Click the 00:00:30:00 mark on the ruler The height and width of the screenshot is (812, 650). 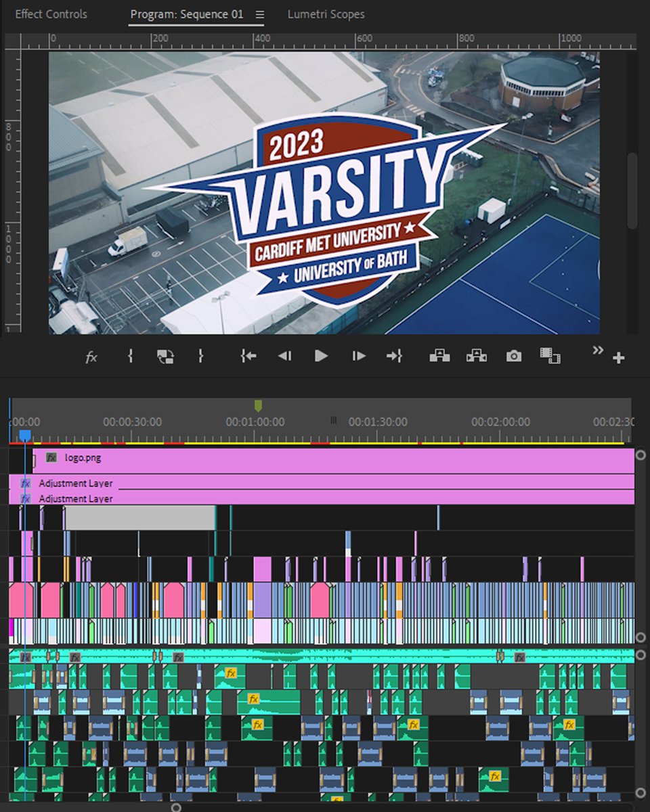[x=132, y=422]
